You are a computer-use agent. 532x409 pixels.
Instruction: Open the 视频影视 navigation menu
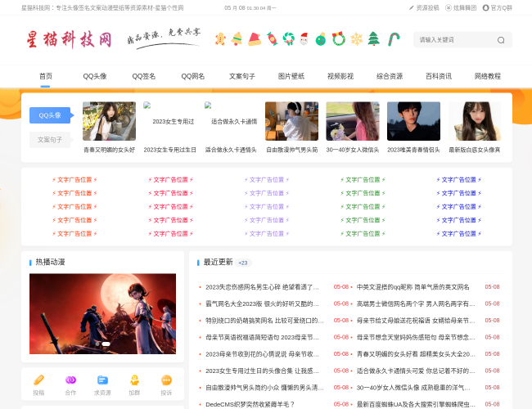(340, 76)
